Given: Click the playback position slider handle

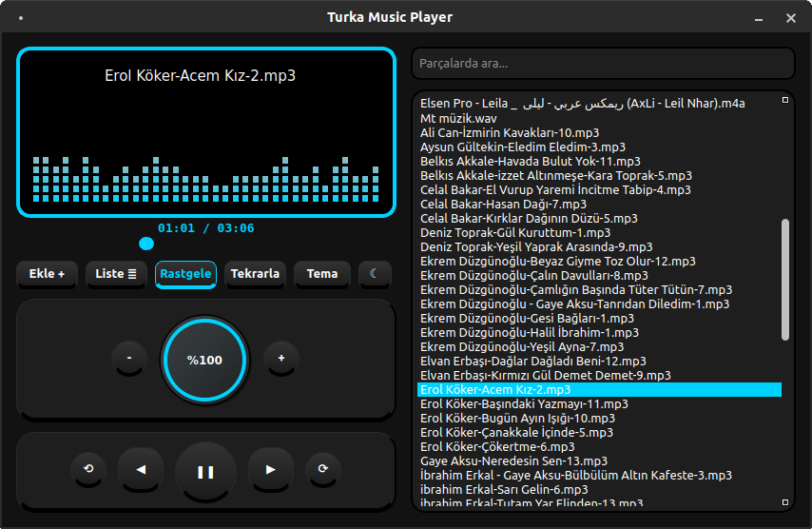Looking at the screenshot, I should 146,245.
